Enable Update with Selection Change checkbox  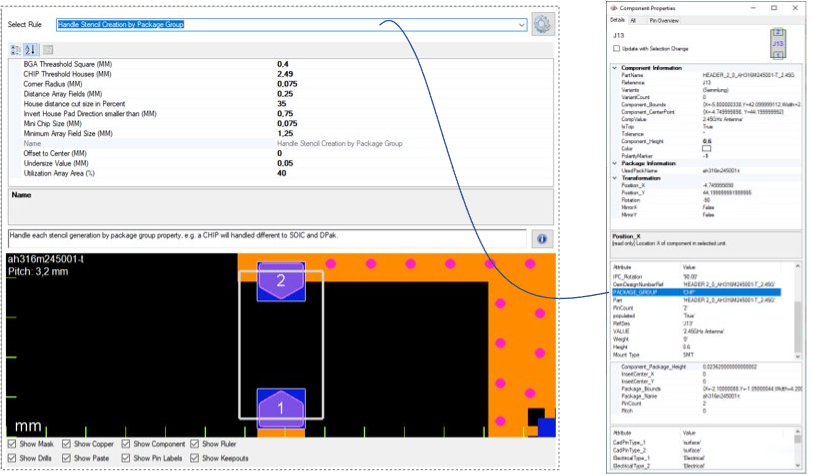click(x=616, y=48)
